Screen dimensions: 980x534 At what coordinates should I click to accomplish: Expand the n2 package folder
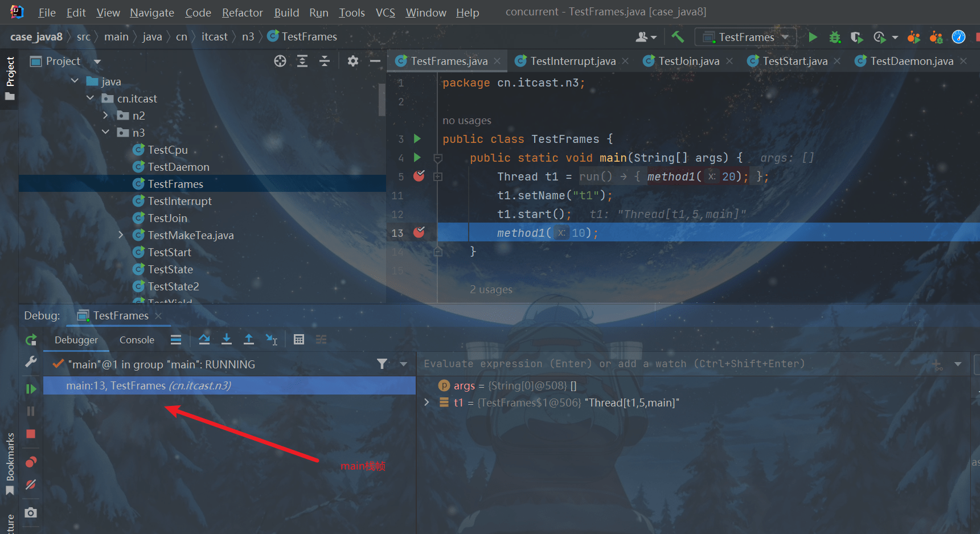[106, 116]
